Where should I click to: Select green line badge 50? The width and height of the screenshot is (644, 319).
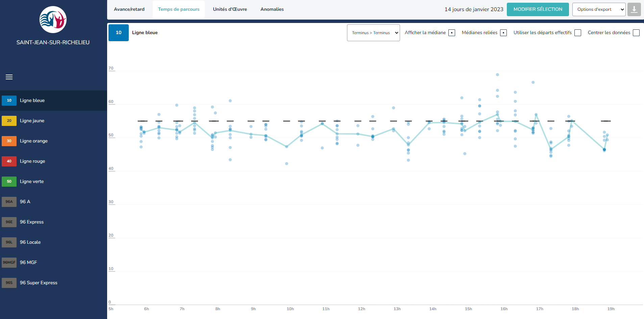coord(9,182)
